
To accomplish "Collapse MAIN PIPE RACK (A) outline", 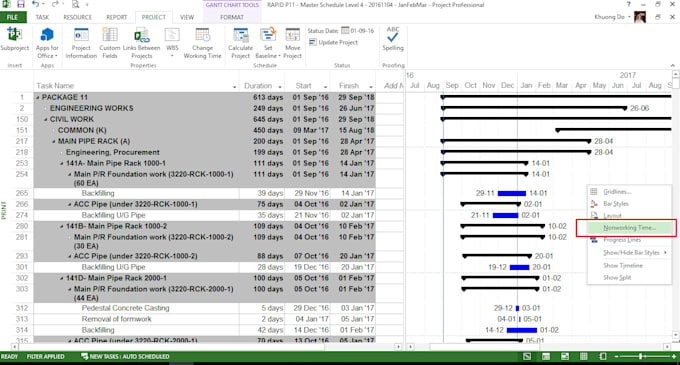I will pyautogui.click(x=54, y=142).
